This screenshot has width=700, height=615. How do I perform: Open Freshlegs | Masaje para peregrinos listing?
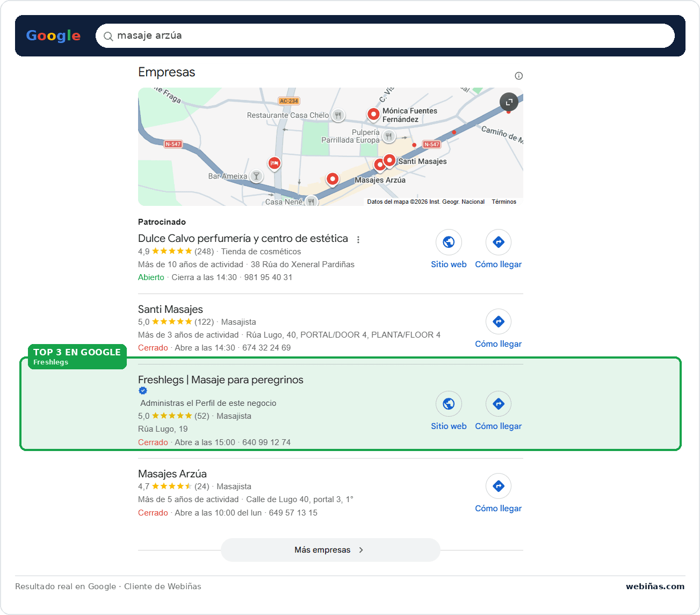coord(221,380)
